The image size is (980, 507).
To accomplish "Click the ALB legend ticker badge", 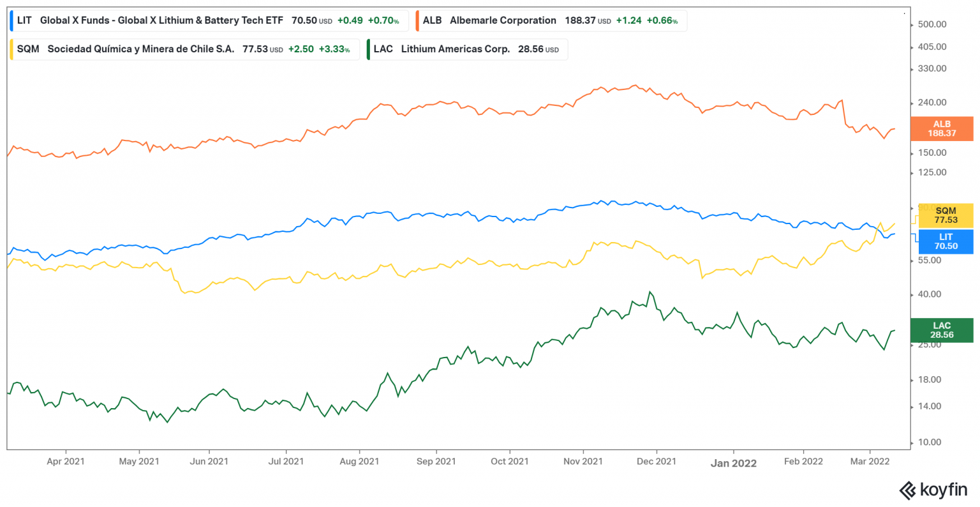I will pos(431,20).
